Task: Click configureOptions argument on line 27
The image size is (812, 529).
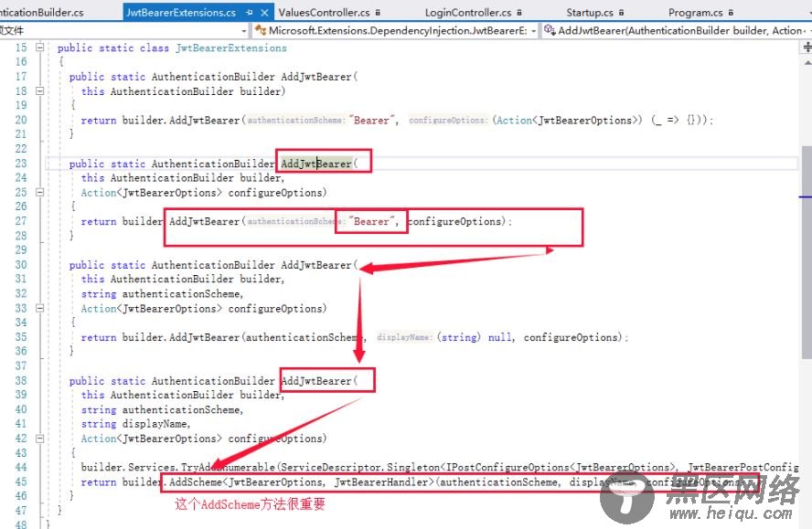Action: coord(454,221)
